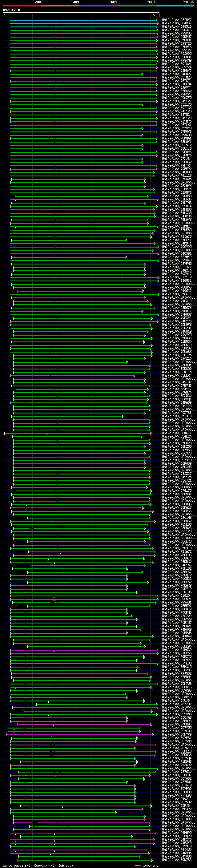This screenshot has height=868, width=197.
Task: Select hit UniRef100_P41127
Action: pyautogui.click(x=176, y=101)
